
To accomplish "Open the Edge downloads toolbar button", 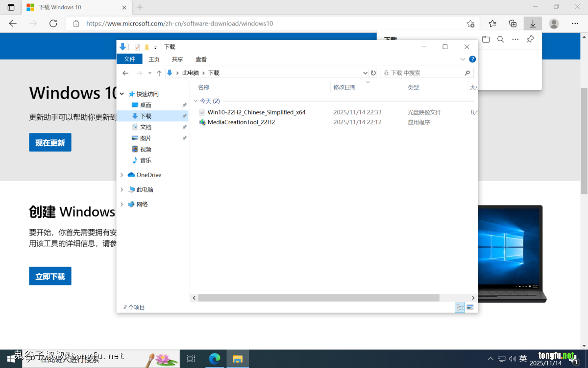I will pos(533,24).
